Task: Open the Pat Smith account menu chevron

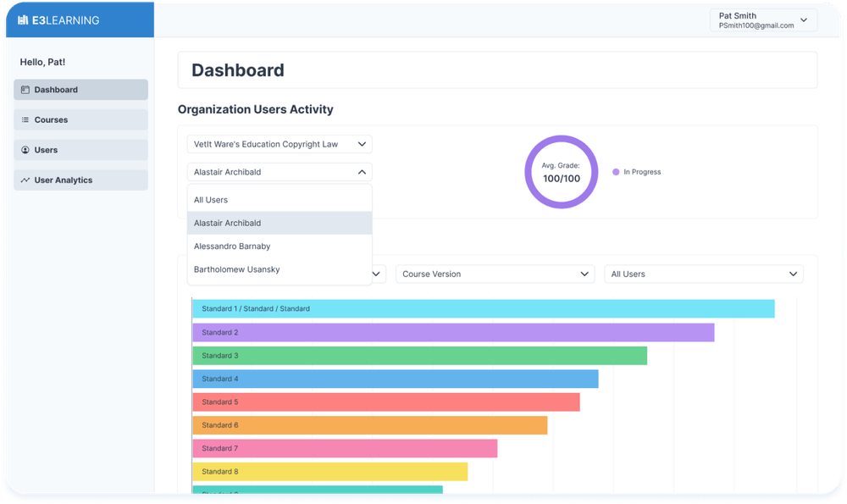Action: pos(803,20)
